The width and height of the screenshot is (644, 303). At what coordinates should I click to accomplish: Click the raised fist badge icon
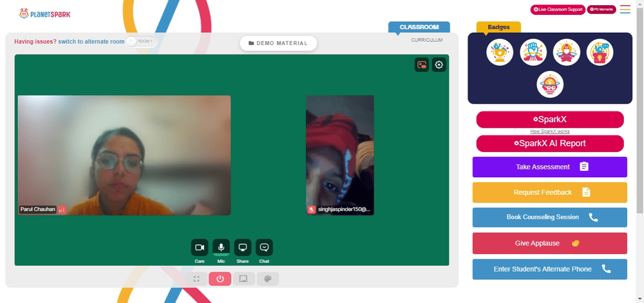point(533,52)
